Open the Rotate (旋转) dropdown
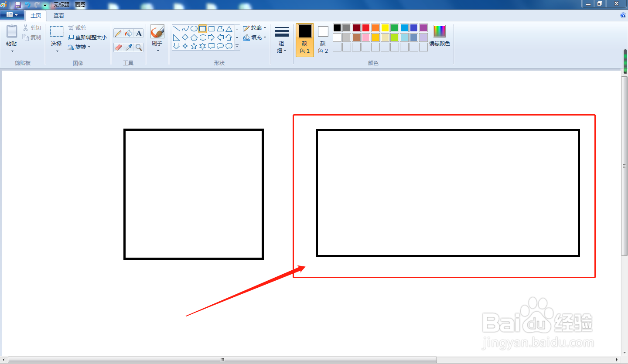The width and height of the screenshot is (628, 364). click(x=79, y=47)
